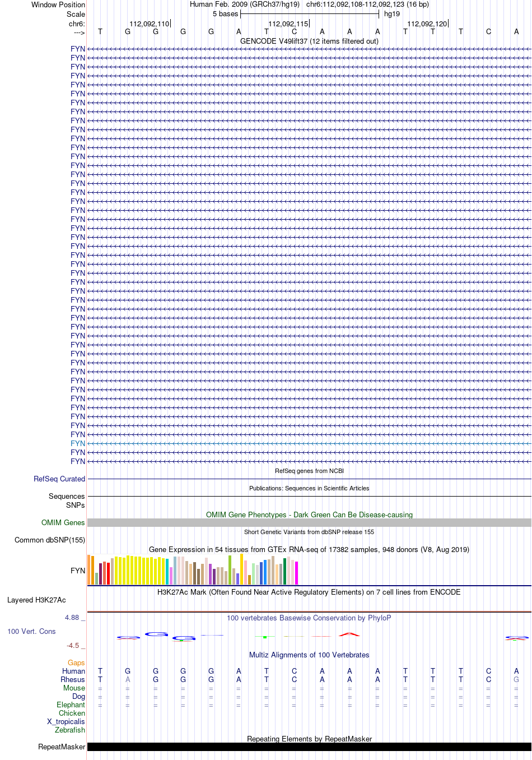
Task: Click the cyan bar in GTEx expression chart
Action: coord(167,572)
